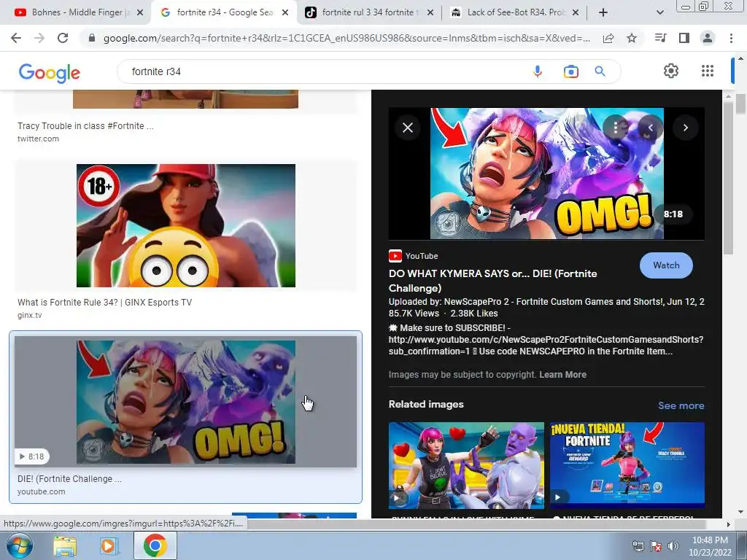Open the network icon in the tray
747x560 pixels.
tap(638, 546)
